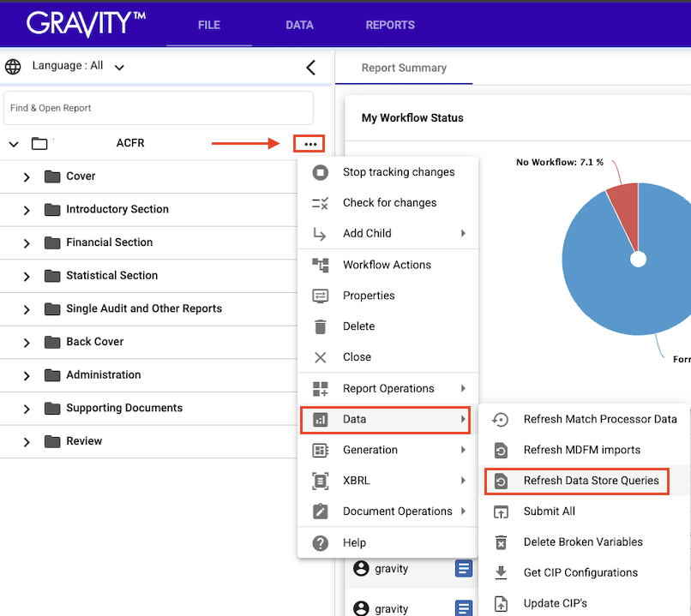691x616 pixels.
Task: Select the Financial Section tree row
Action: [148, 243]
